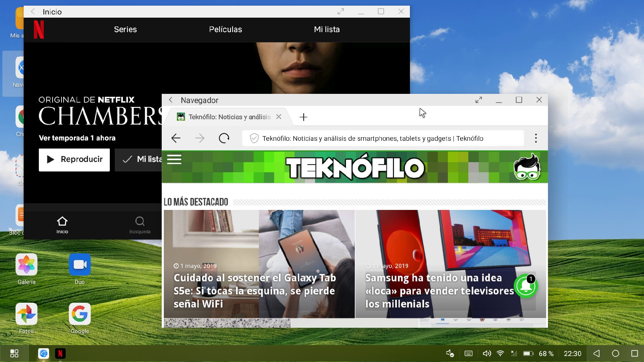Open the Fotos app on desktop
Image resolution: width=644 pixels, height=362 pixels.
26,319
